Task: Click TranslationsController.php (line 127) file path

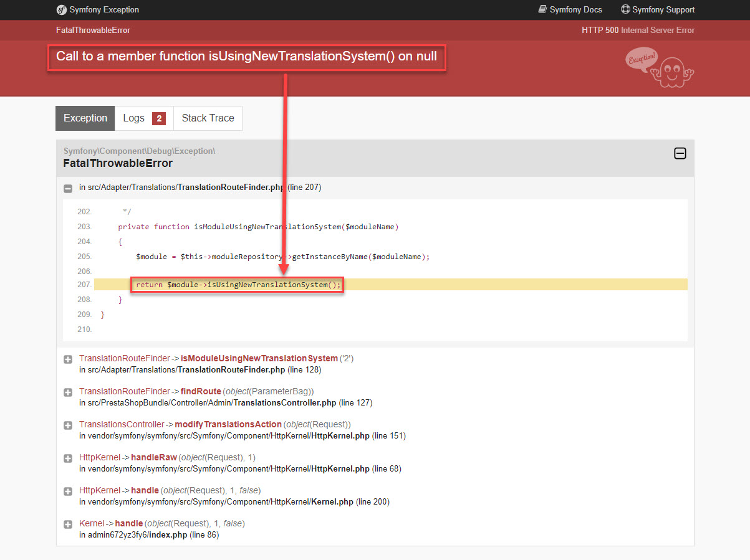Action: 226,403
